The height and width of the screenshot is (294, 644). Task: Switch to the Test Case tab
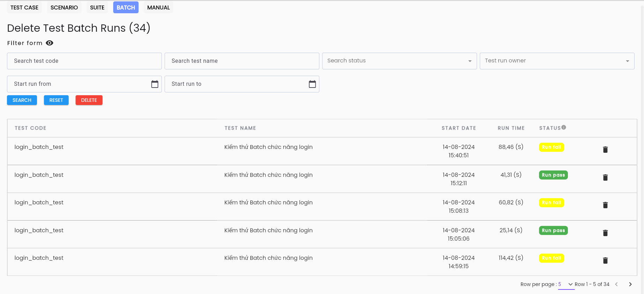point(24,8)
